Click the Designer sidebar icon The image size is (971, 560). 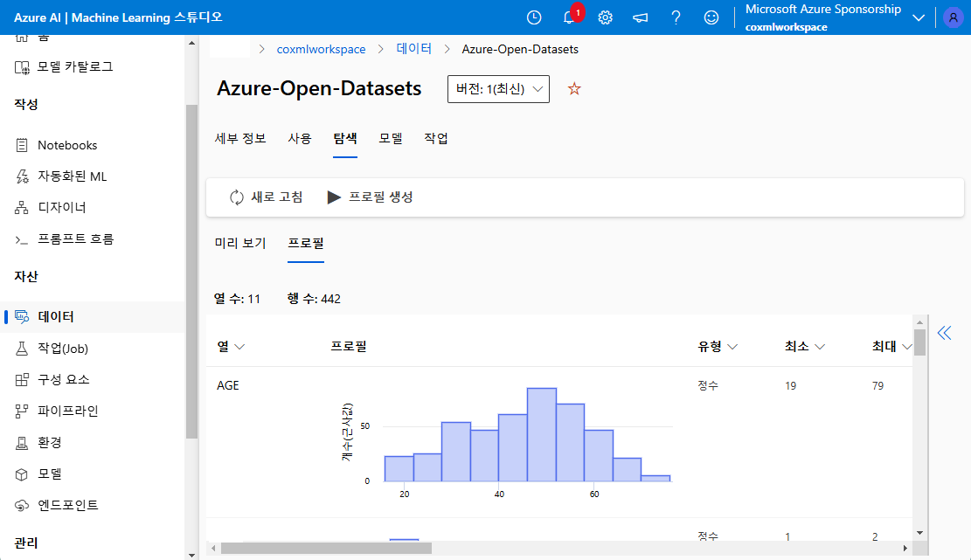coord(22,207)
